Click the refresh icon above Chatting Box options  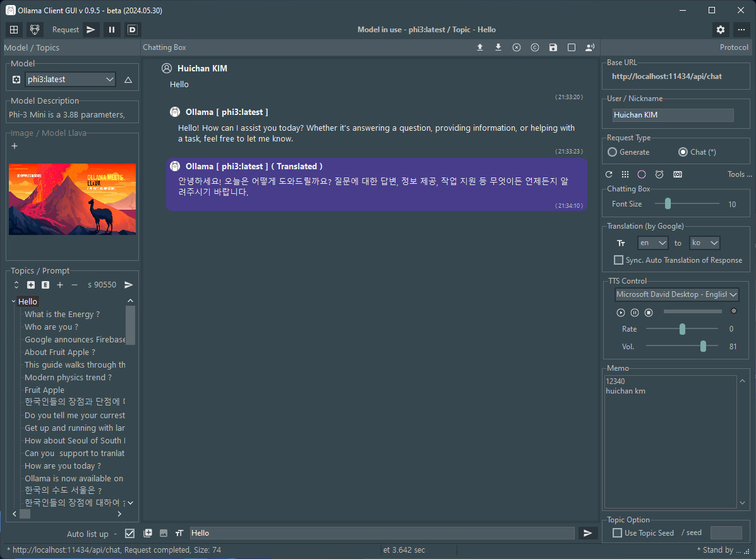coord(609,174)
